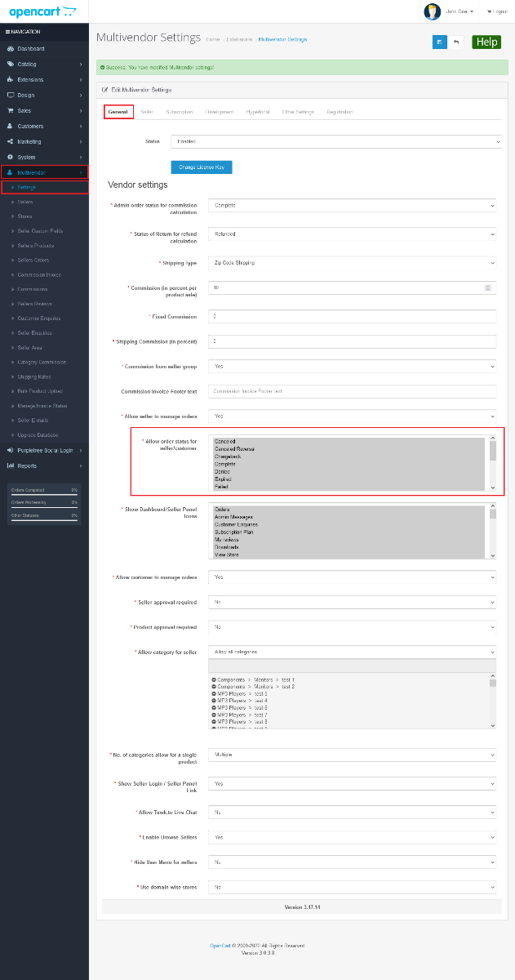
Task: Switch to the Hyperlocal tab
Action: [258, 112]
